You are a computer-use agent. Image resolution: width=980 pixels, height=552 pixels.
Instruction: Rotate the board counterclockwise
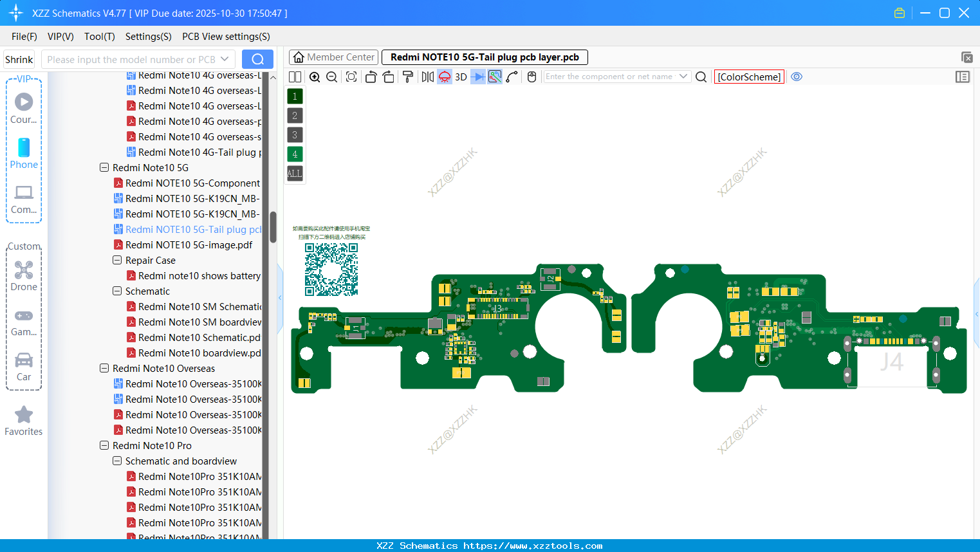click(371, 77)
